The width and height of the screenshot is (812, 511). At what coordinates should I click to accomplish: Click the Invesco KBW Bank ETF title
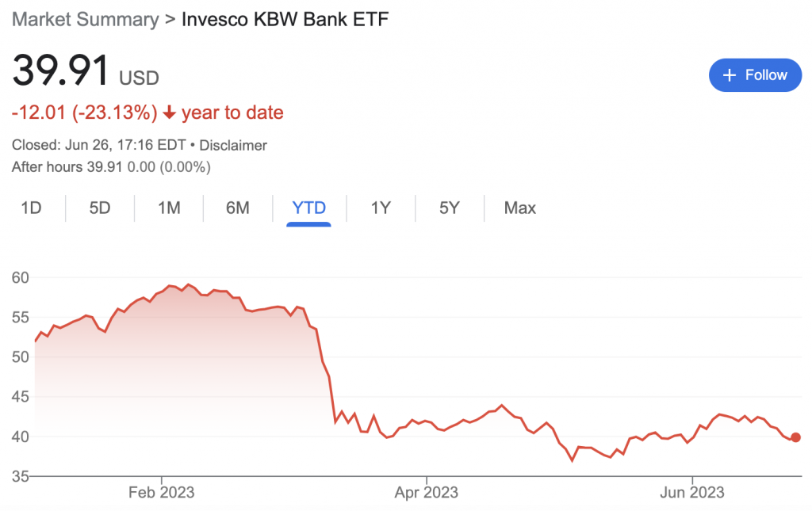285,20
